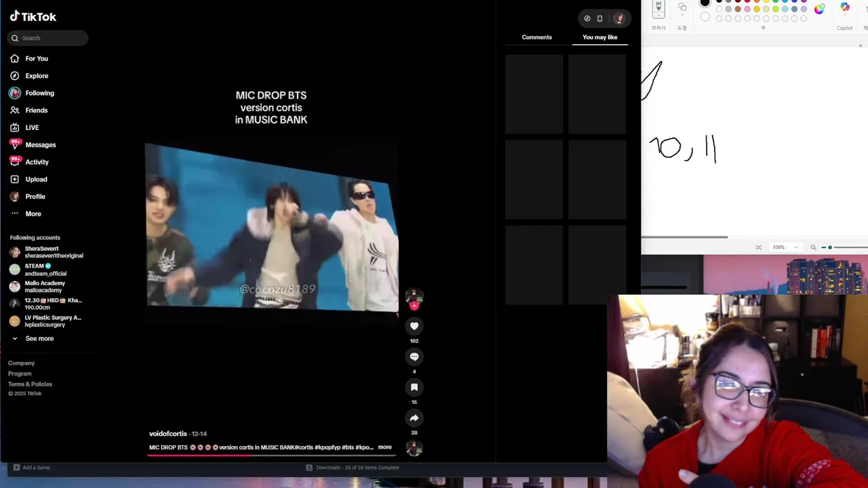Image resolution: width=868 pixels, height=488 pixels.
Task: Open the Profile page
Action: tap(35, 197)
